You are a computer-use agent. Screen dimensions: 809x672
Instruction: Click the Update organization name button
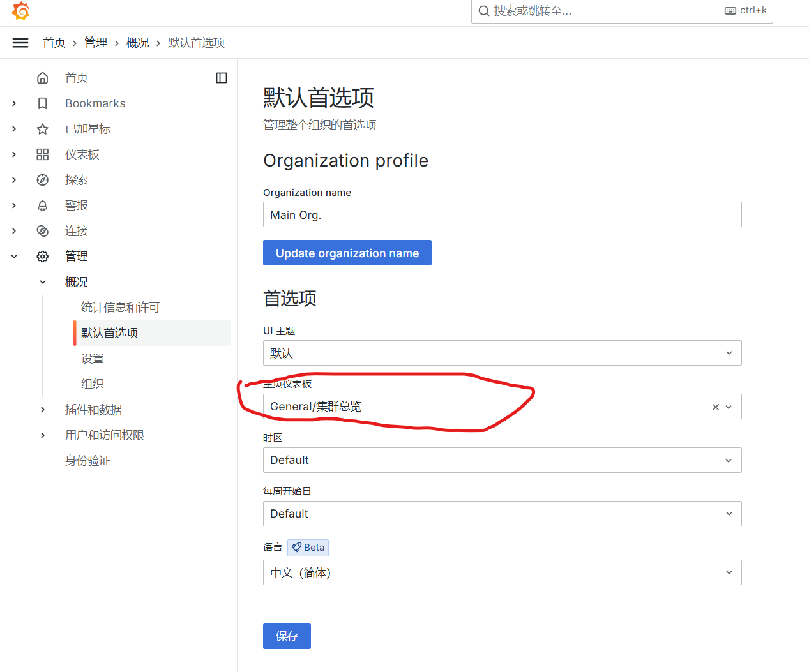pyautogui.click(x=347, y=253)
